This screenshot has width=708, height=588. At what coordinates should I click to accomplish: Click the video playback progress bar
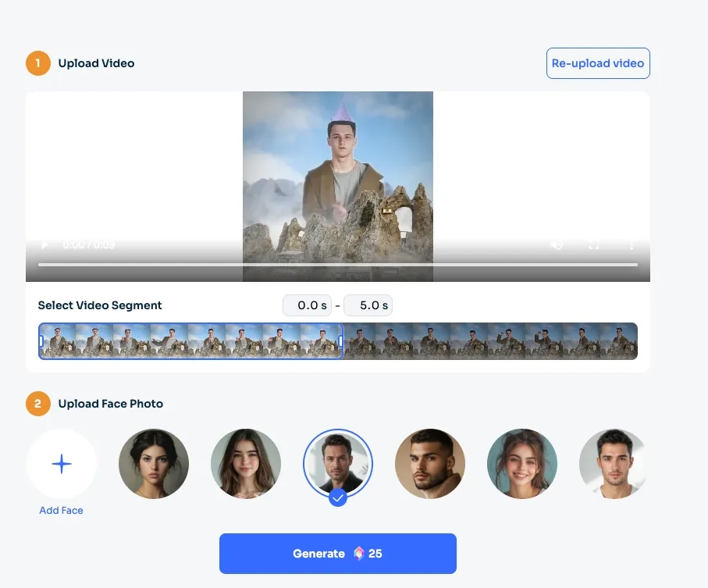tap(337, 265)
